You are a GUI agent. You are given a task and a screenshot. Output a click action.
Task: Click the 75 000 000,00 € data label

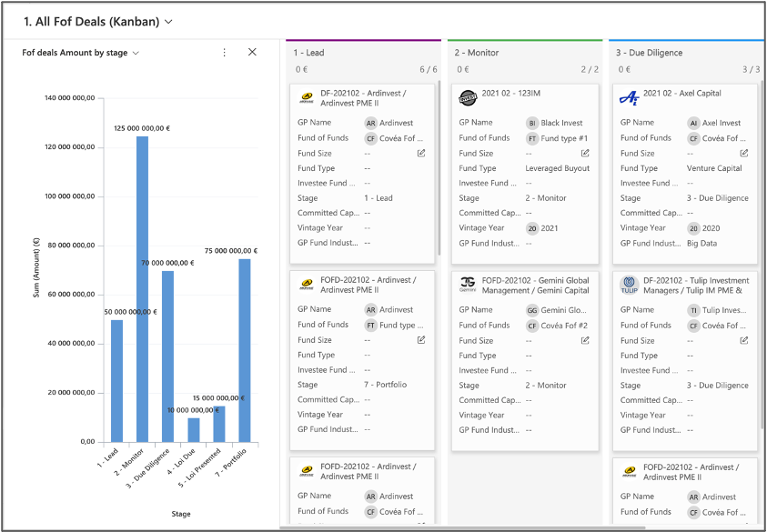click(x=231, y=251)
